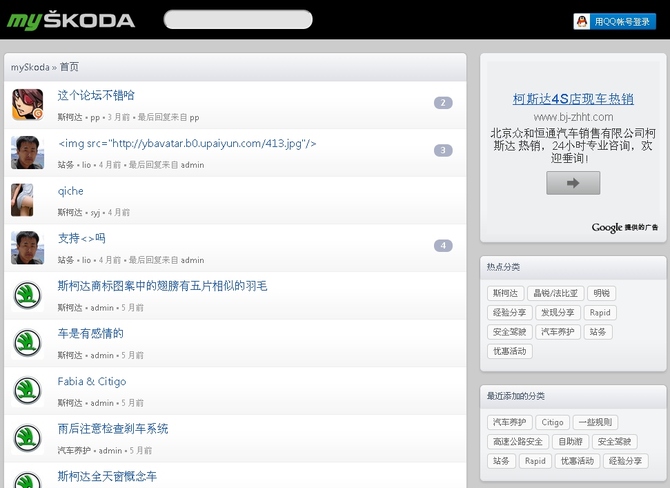Click the Skoda logo avatar beside Fabia & Citigo

point(27,391)
